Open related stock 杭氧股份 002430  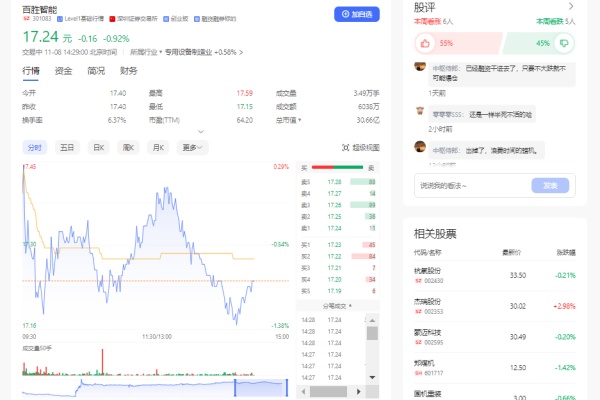[494, 275]
